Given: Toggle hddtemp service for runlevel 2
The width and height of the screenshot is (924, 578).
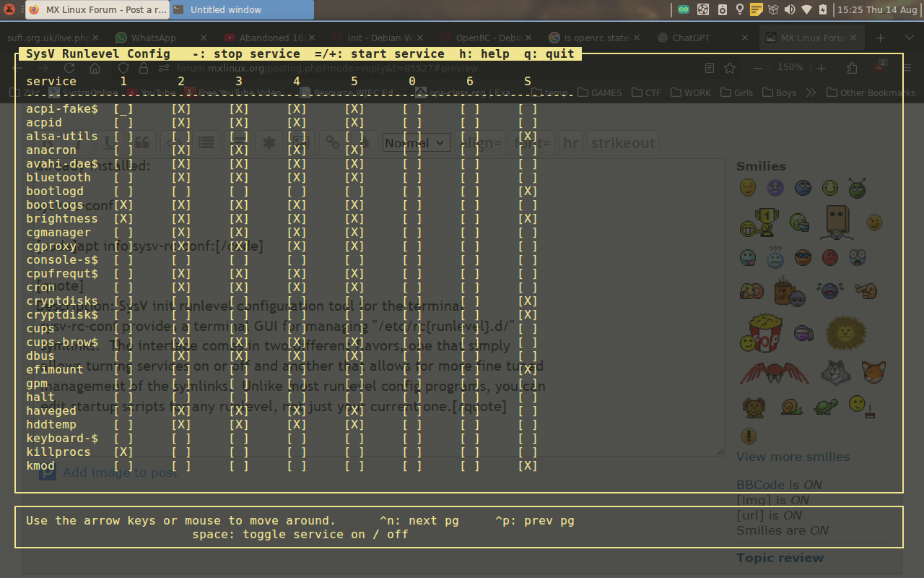Looking at the screenshot, I should (x=181, y=424).
